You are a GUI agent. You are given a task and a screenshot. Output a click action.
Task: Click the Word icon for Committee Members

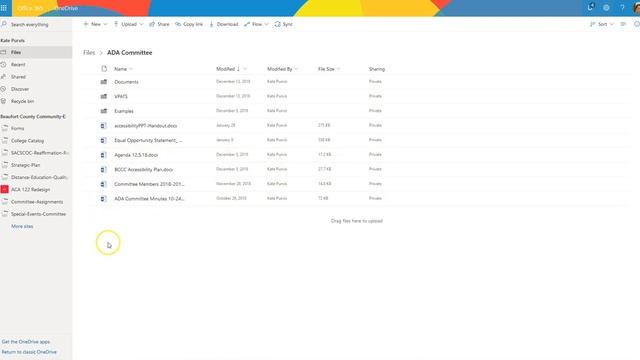(x=104, y=184)
